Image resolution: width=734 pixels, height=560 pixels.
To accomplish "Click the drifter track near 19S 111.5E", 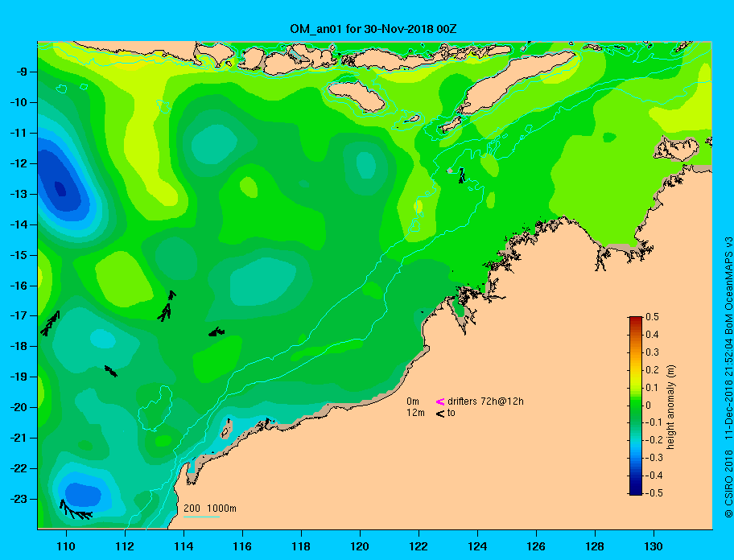I will (x=111, y=371).
